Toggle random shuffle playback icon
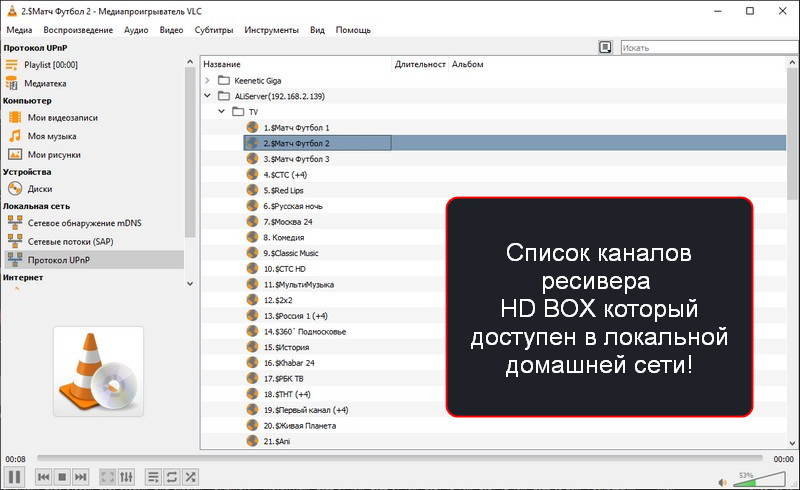 click(190, 477)
